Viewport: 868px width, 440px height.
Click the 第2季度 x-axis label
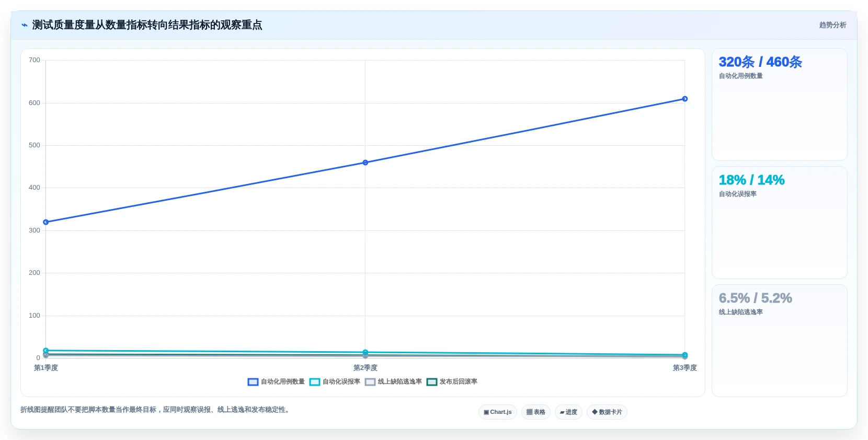coord(366,368)
